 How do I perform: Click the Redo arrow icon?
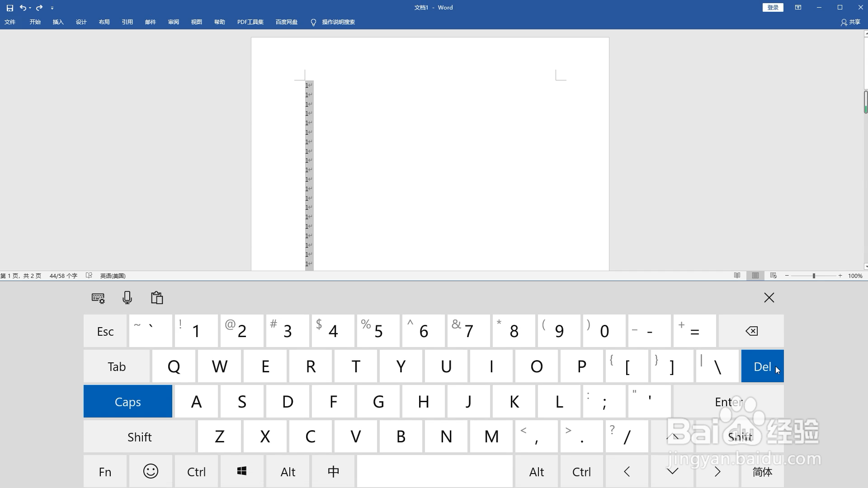(x=39, y=8)
